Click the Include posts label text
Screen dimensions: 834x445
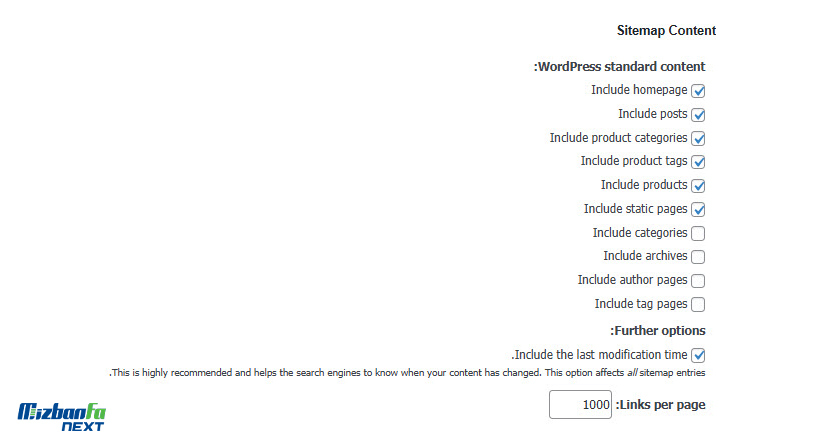(x=653, y=114)
